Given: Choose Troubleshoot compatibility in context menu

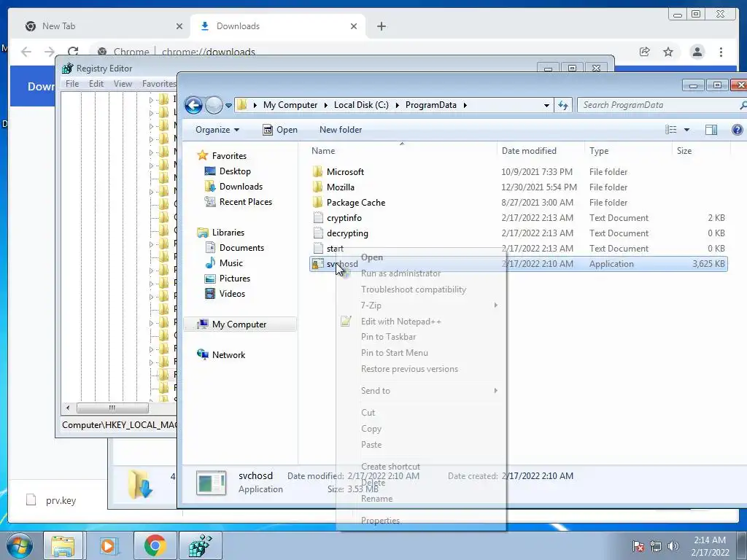Looking at the screenshot, I should [414, 289].
